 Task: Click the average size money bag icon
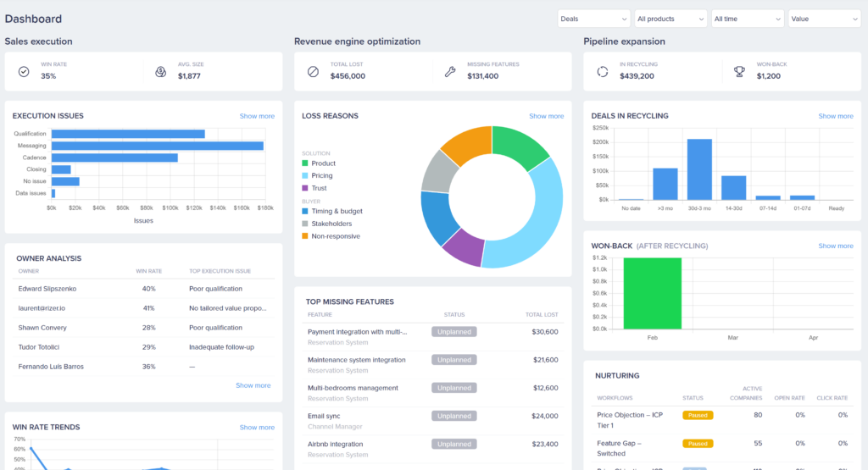161,72
